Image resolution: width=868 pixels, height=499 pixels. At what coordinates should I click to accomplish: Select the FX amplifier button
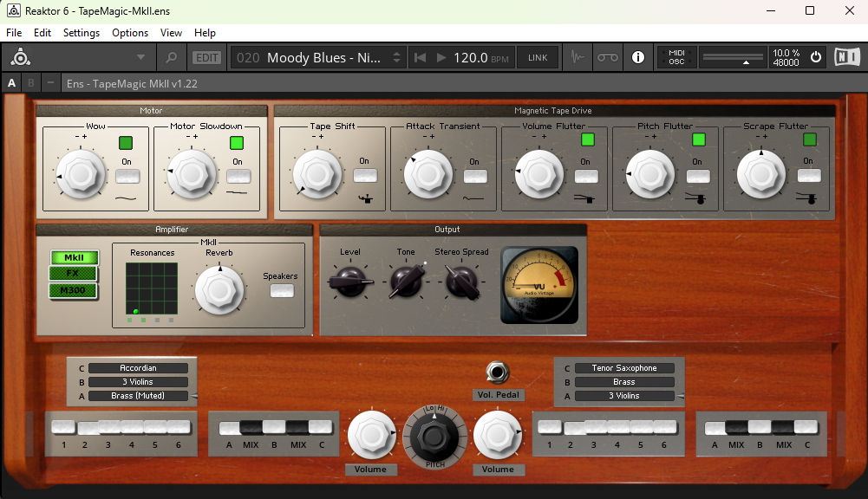coord(73,273)
